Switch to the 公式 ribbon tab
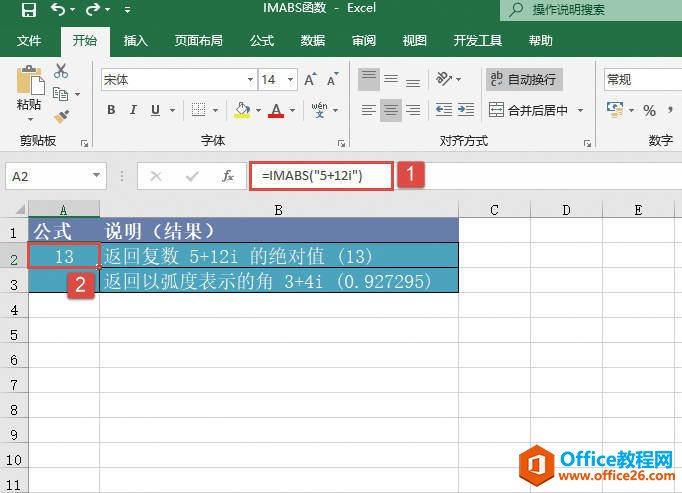The image size is (682, 493). pyautogui.click(x=262, y=41)
